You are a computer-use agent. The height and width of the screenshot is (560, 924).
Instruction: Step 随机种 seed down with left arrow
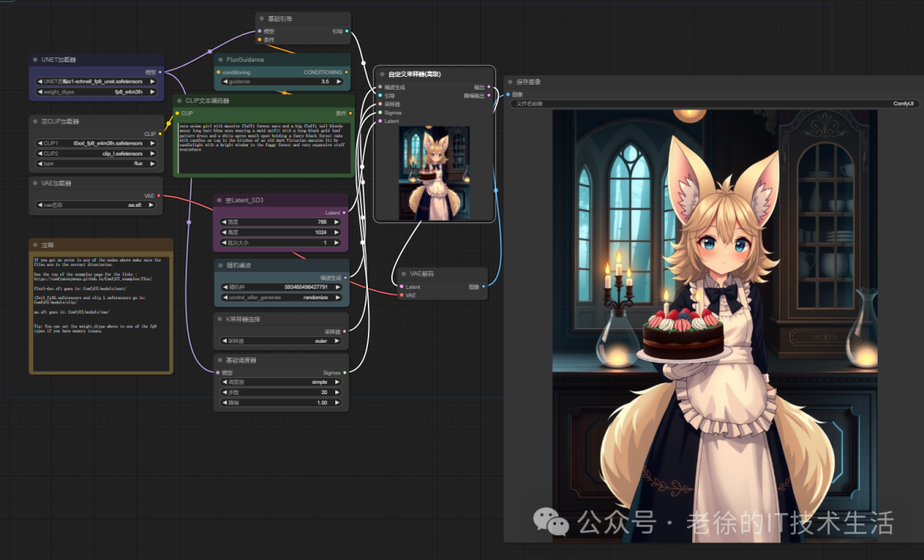(x=224, y=287)
